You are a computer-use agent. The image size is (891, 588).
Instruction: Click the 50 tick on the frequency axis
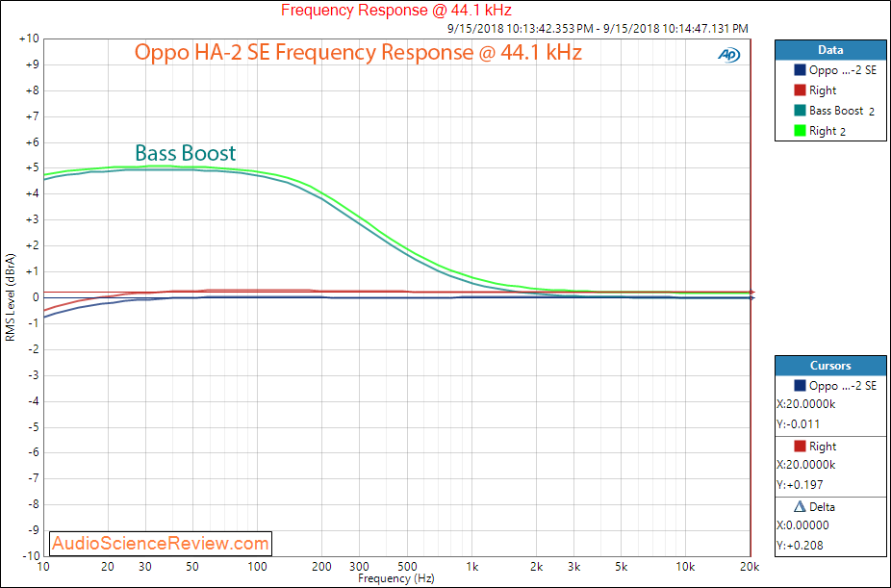[x=192, y=567]
